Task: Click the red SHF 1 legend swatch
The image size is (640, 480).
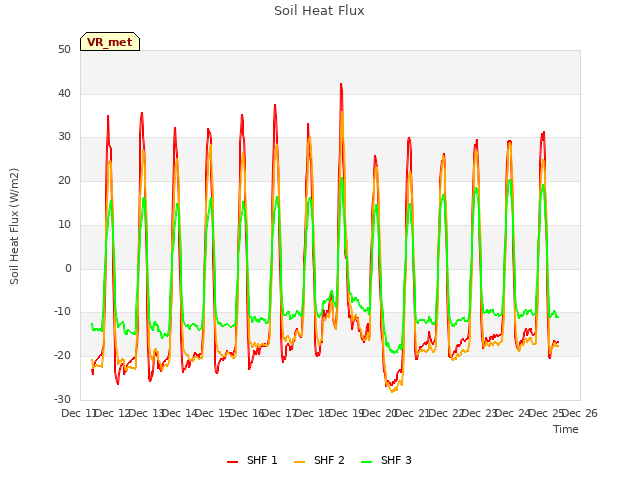Action: pyautogui.click(x=232, y=461)
